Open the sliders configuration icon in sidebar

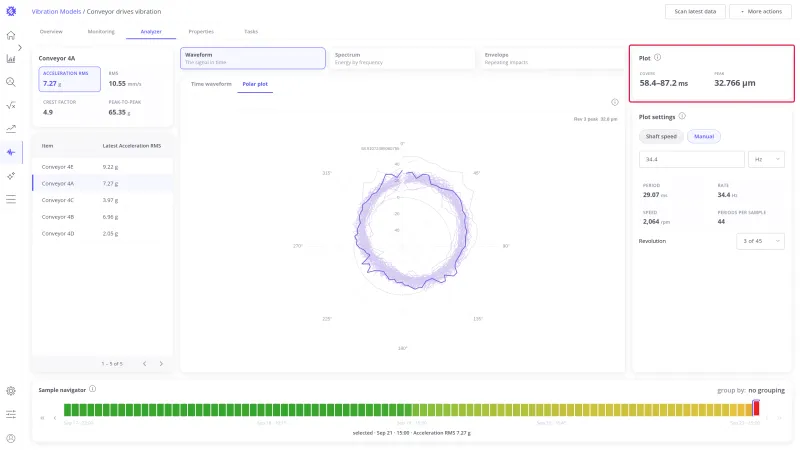pyautogui.click(x=11, y=414)
